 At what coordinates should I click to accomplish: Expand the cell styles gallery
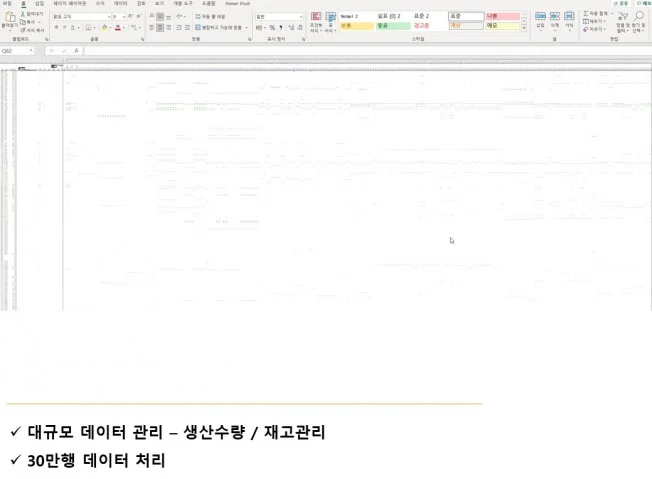[524, 28]
